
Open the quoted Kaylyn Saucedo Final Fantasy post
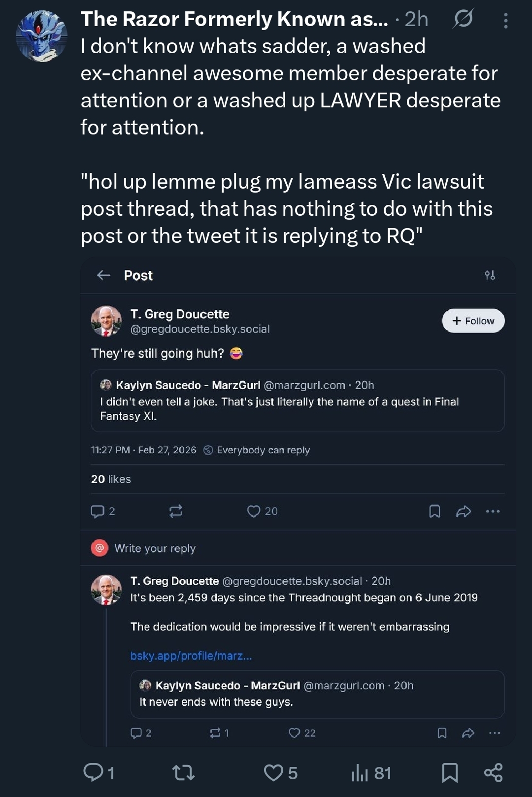pyautogui.click(x=298, y=401)
